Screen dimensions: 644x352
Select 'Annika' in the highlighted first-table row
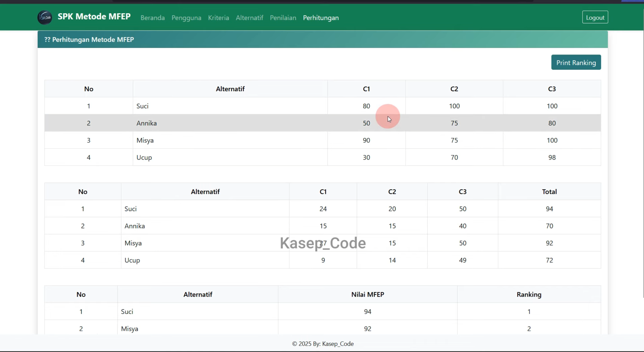click(x=146, y=123)
